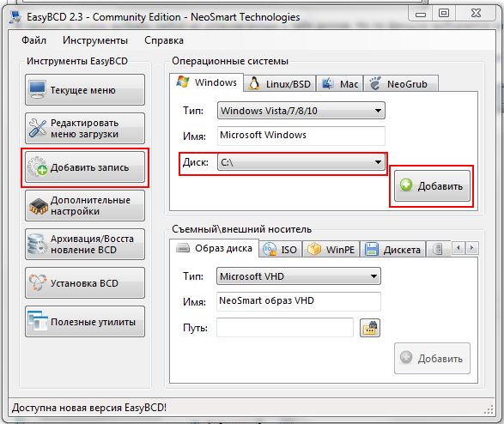Click the green Добавить button

432,186
